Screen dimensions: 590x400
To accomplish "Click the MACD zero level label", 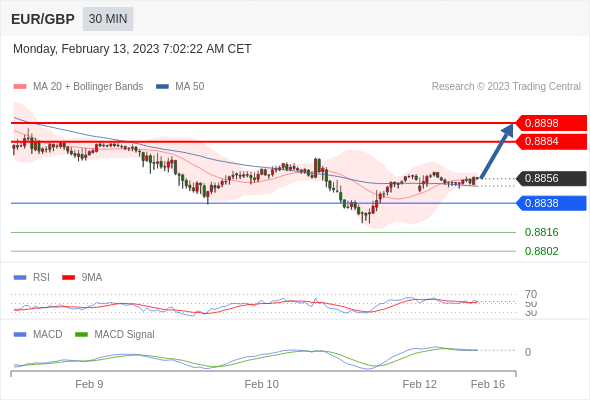I will click(x=528, y=352).
